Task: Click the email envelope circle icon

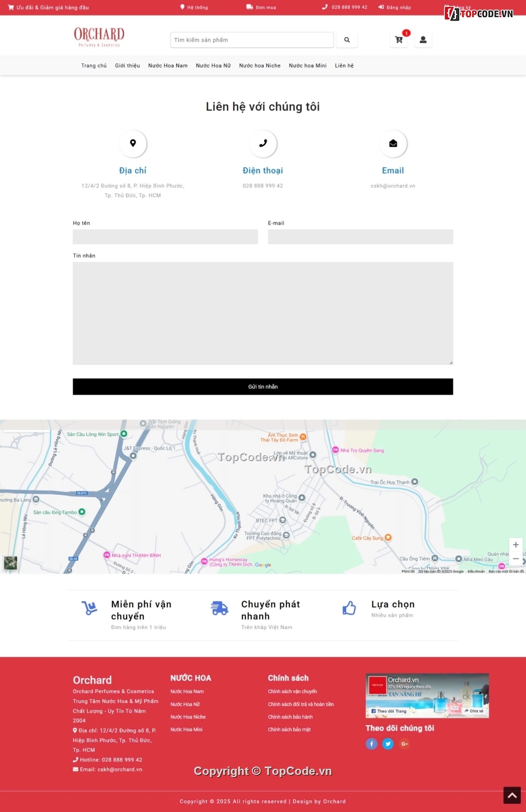Action: (x=393, y=143)
